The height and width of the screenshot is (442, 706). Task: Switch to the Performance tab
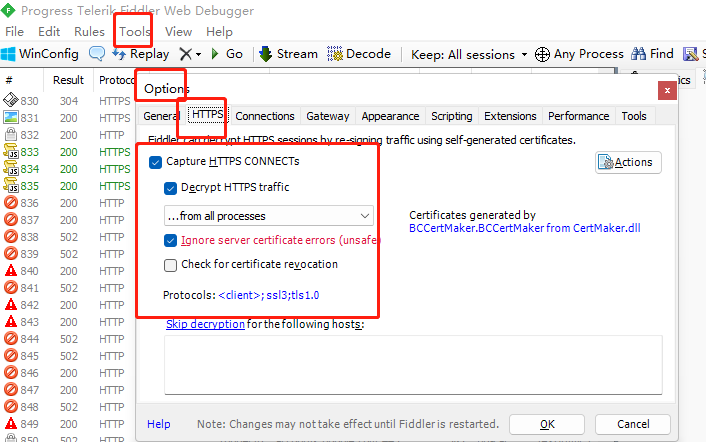tap(579, 116)
